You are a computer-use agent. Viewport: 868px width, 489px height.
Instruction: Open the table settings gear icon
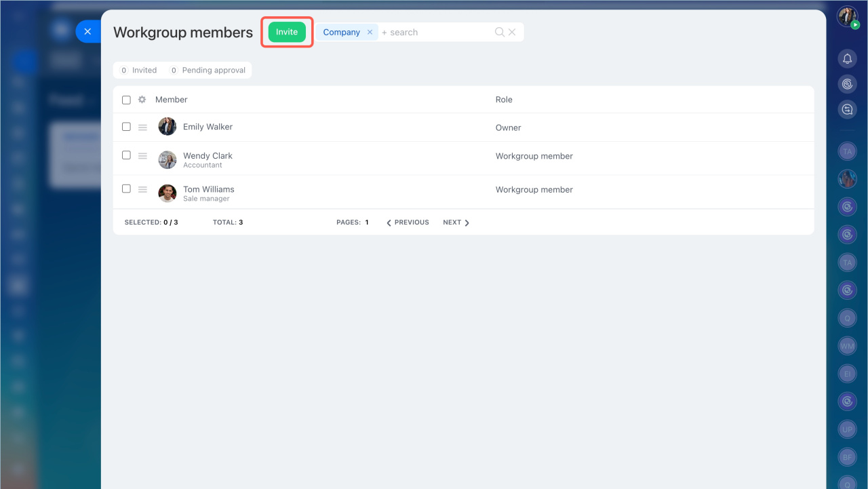[142, 100]
